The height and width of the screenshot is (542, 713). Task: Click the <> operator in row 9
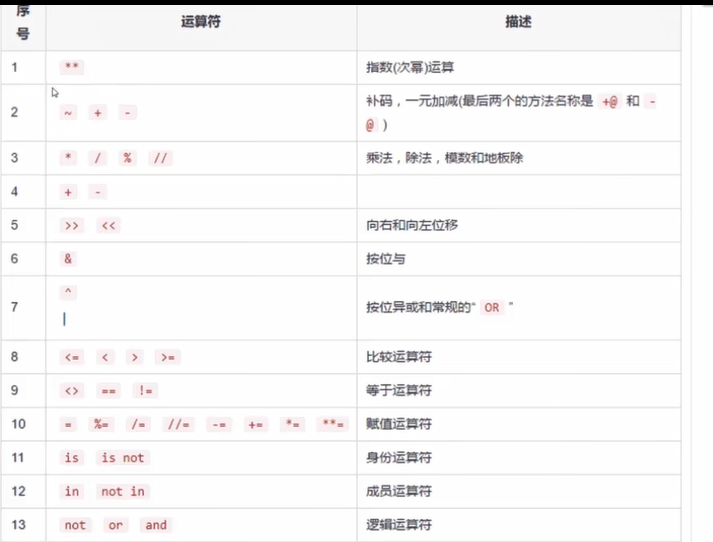[x=71, y=391]
